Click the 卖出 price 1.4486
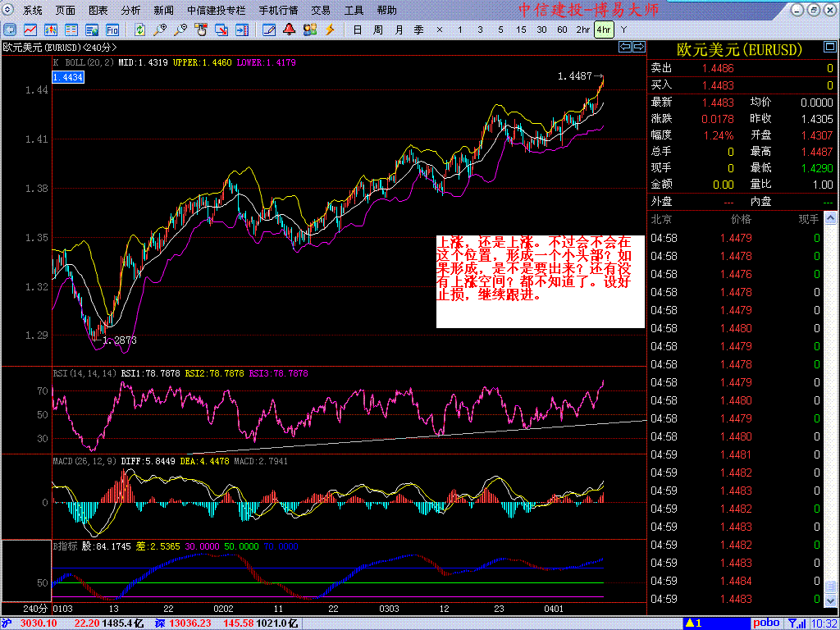Viewport: 840px width, 630px height. (x=719, y=69)
